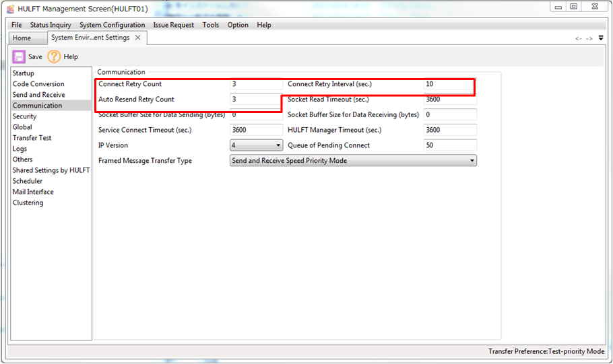Click the Save disk icon
Viewport: 613px width, 364px height.
[x=19, y=57]
